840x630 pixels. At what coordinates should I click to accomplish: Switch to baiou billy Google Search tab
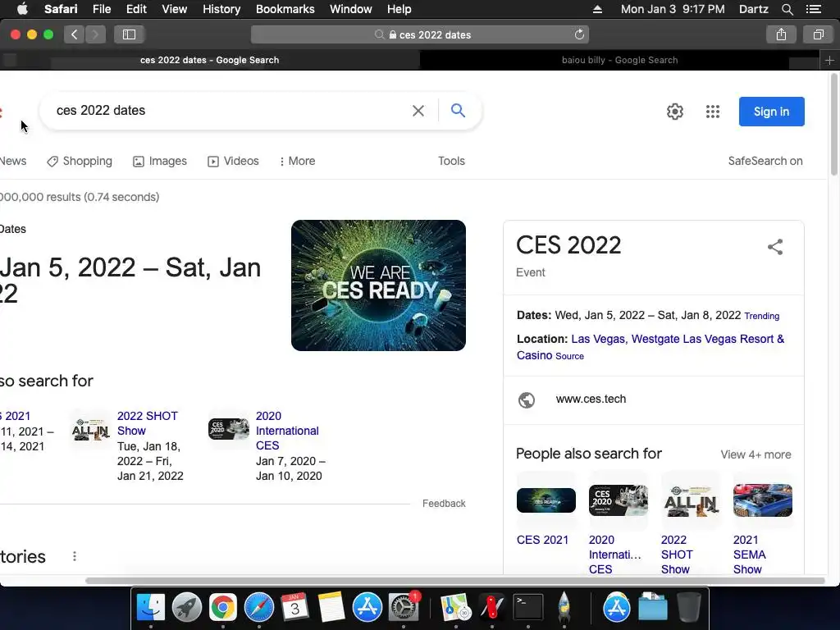[620, 60]
